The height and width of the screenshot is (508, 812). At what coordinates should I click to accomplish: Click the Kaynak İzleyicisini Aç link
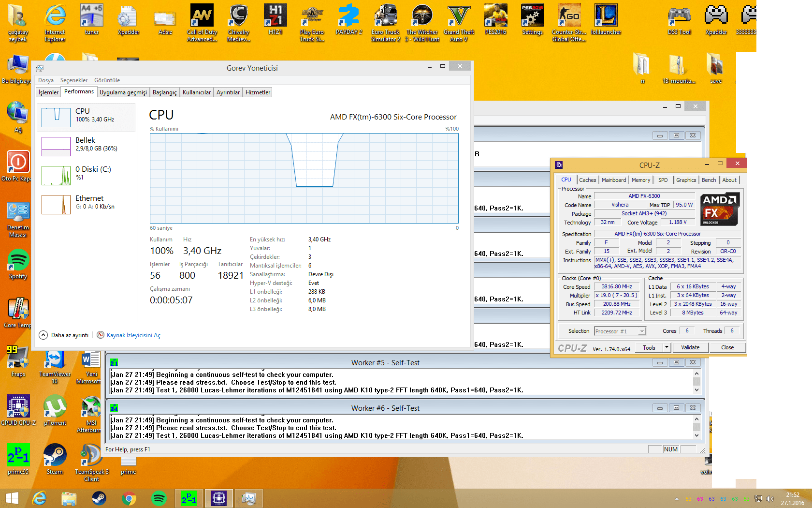click(133, 335)
